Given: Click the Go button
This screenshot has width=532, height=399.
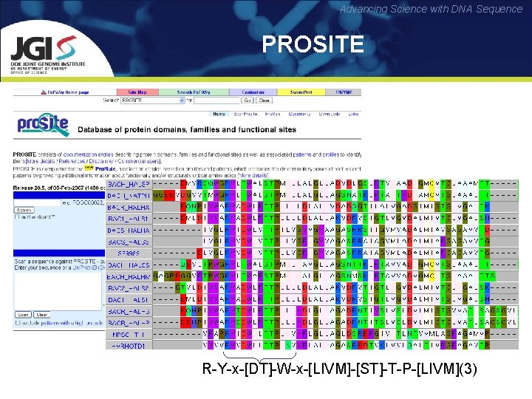Looking at the screenshot, I should pyautogui.click(x=248, y=100).
